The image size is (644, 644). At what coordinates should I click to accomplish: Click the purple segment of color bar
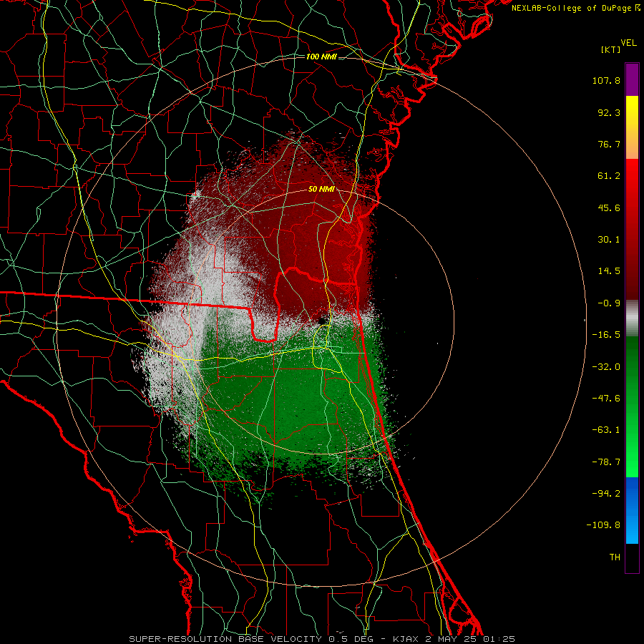click(x=632, y=79)
